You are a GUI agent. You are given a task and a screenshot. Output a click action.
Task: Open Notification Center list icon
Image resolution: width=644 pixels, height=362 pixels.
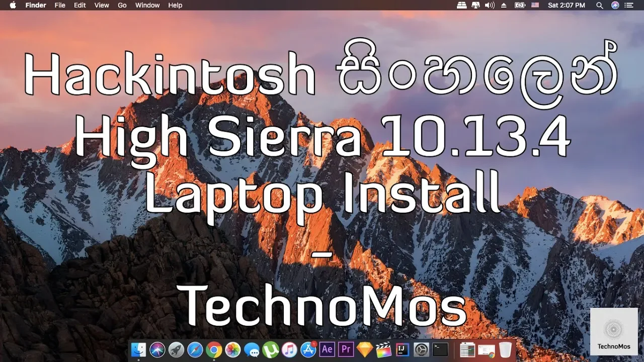point(629,5)
